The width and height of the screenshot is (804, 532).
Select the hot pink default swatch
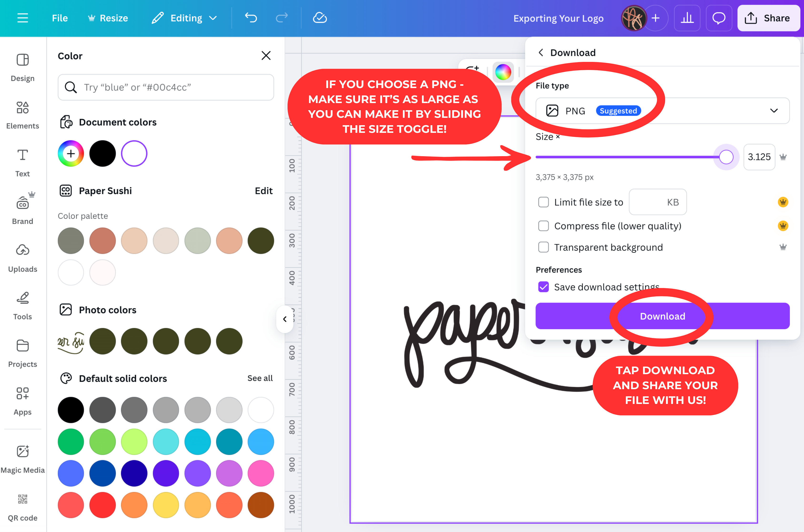(261, 473)
